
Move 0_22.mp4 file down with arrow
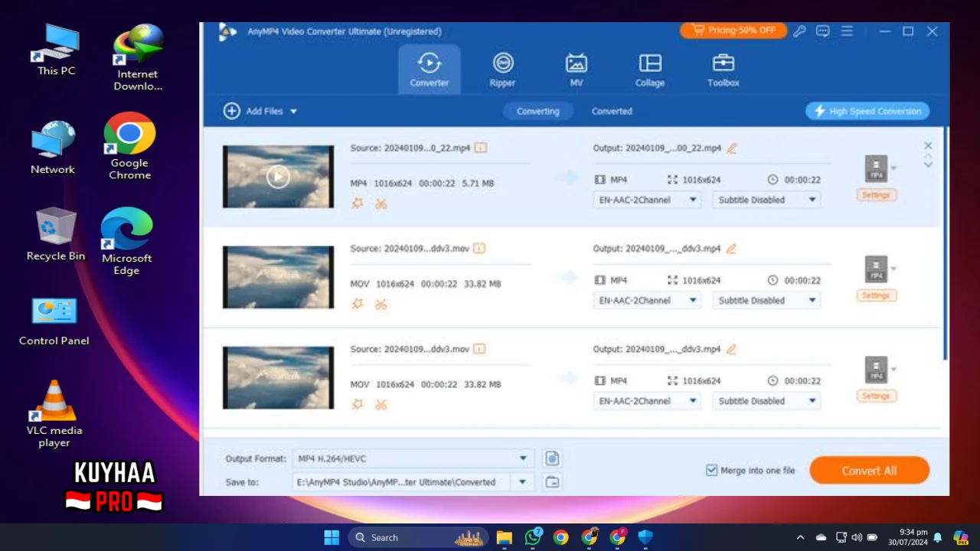[x=928, y=165]
